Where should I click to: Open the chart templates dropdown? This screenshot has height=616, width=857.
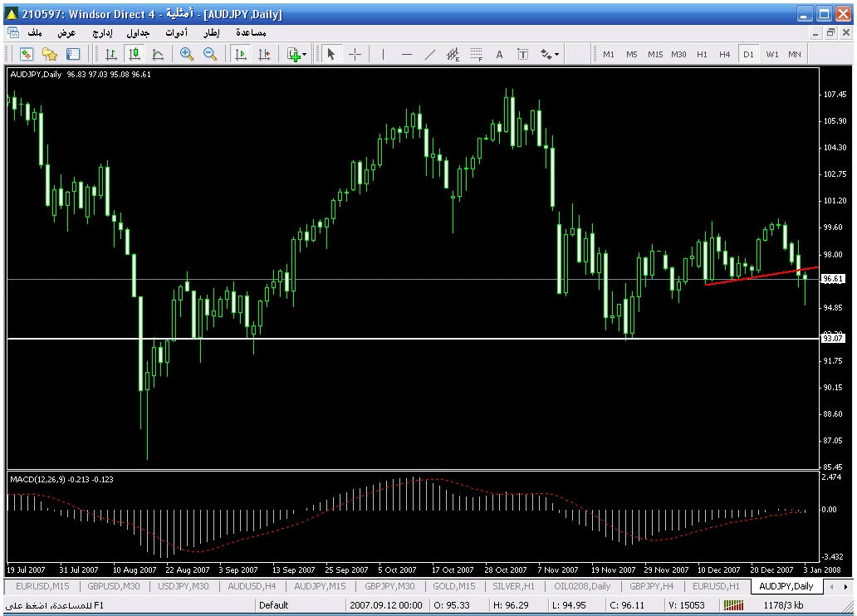coord(296,54)
